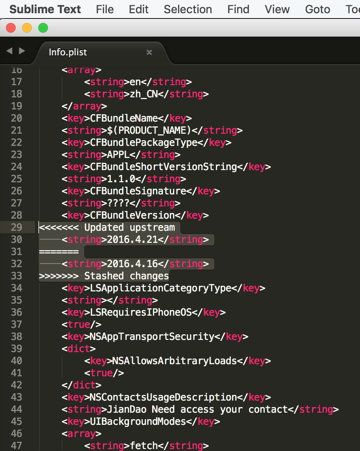Open the Goto menu

click(317, 9)
